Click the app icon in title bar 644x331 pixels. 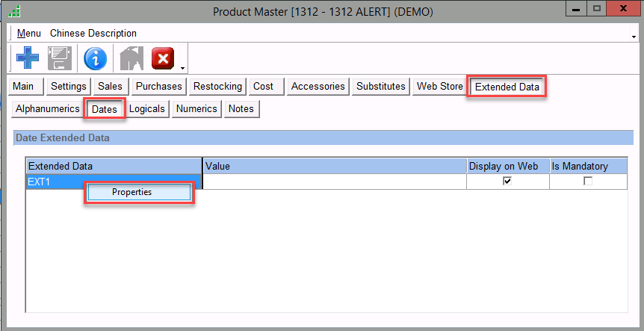13,12
